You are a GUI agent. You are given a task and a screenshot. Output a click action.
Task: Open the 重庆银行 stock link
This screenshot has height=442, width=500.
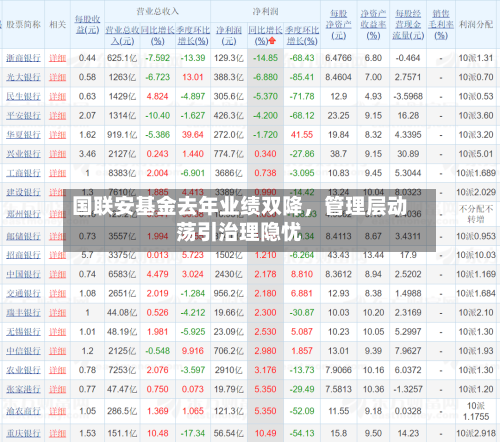[23, 433]
